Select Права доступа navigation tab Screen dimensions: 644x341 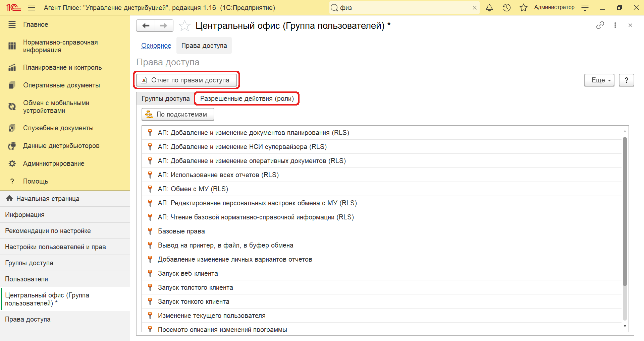(204, 46)
